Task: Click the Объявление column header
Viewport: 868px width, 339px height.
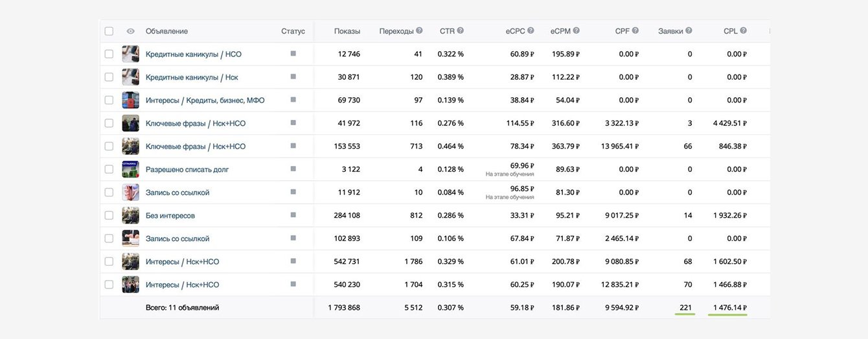Action: coord(166,31)
